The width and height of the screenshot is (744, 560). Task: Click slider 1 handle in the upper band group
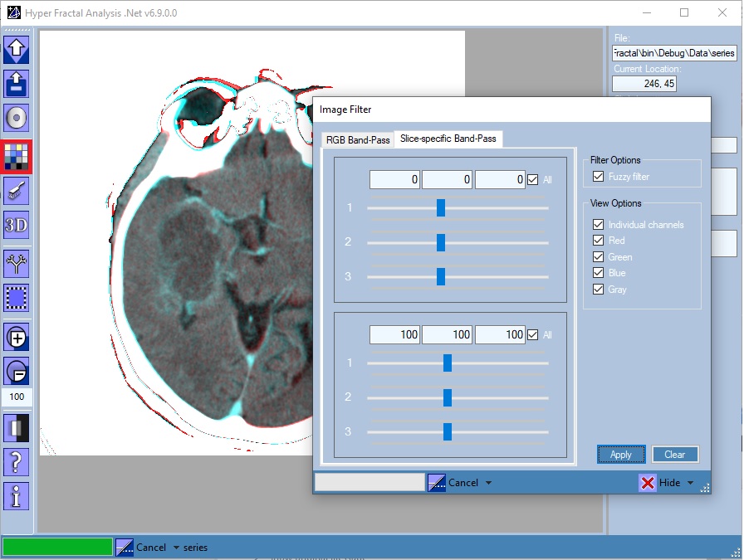441,207
